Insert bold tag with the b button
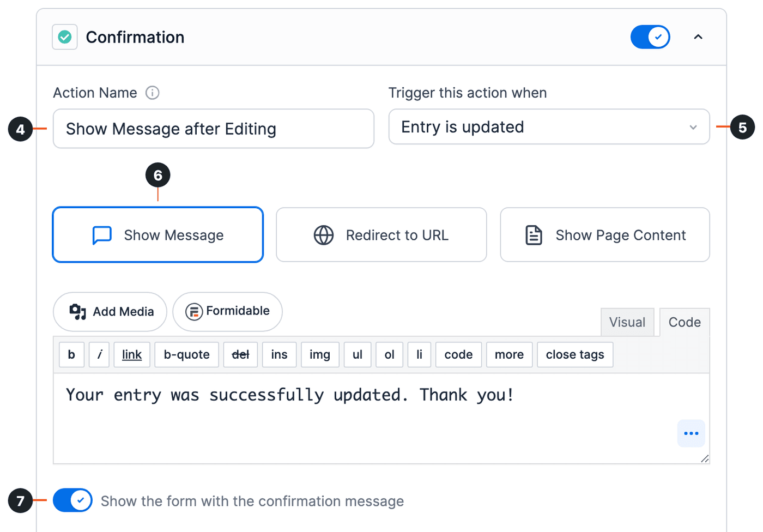 pyautogui.click(x=71, y=355)
